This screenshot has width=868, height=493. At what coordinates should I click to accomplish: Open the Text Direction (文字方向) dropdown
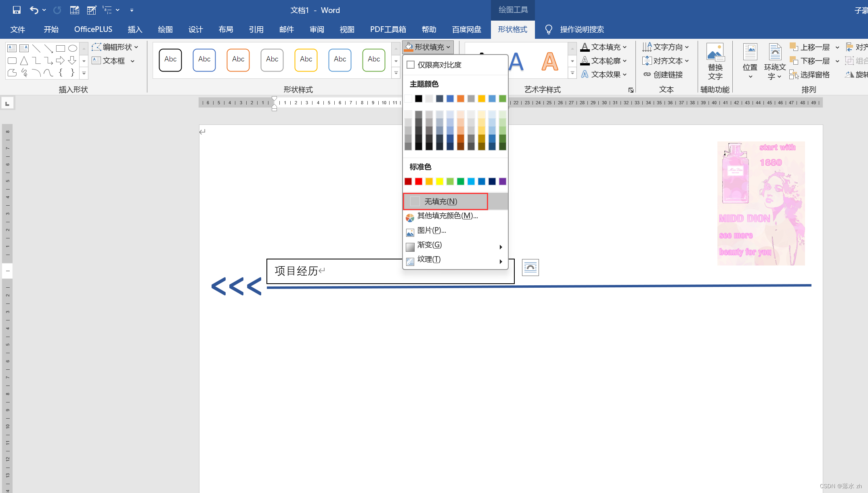point(665,47)
